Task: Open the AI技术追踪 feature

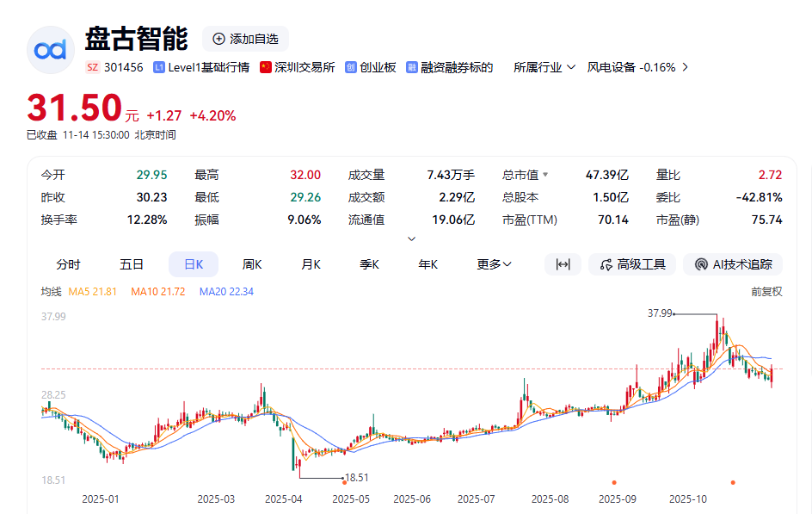Action: [733, 264]
